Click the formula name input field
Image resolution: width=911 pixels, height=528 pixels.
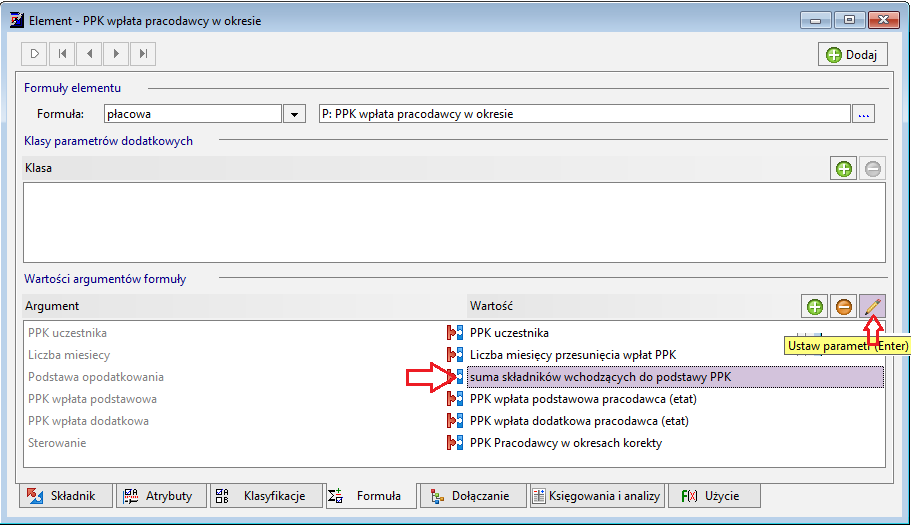584,114
